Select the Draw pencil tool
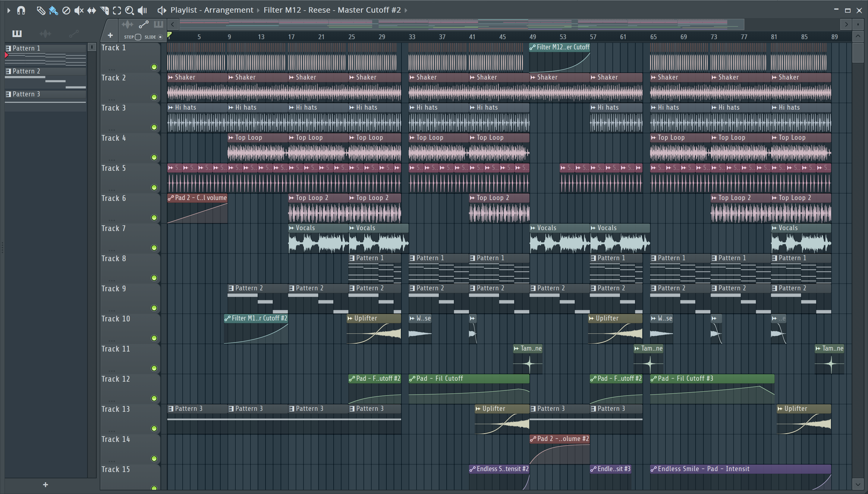 pyautogui.click(x=41, y=11)
